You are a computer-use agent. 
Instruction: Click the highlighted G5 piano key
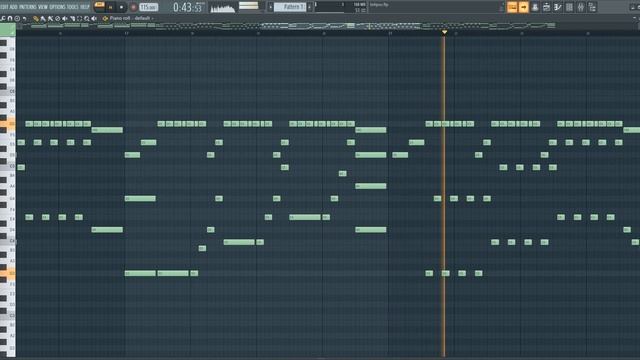tap(8, 124)
